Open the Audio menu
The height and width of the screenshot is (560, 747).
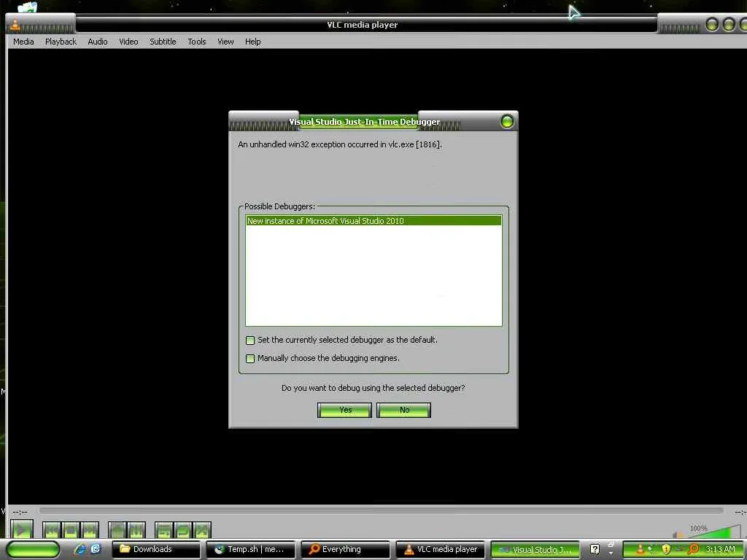click(98, 42)
